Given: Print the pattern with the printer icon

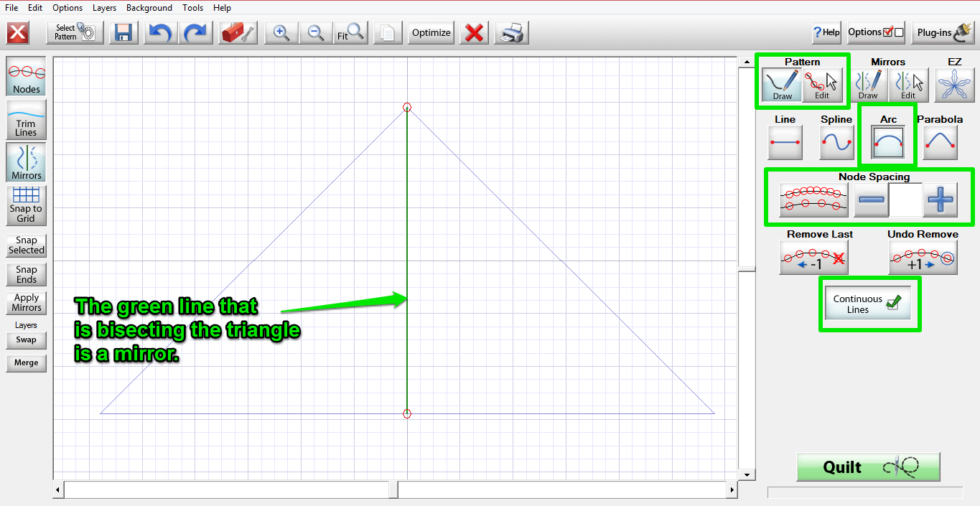Looking at the screenshot, I should coord(512,32).
